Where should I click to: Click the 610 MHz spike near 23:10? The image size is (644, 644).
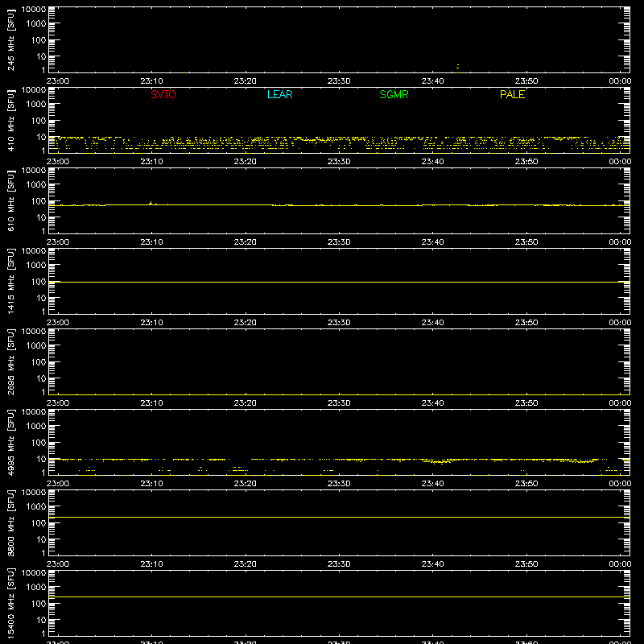pyautogui.click(x=151, y=203)
